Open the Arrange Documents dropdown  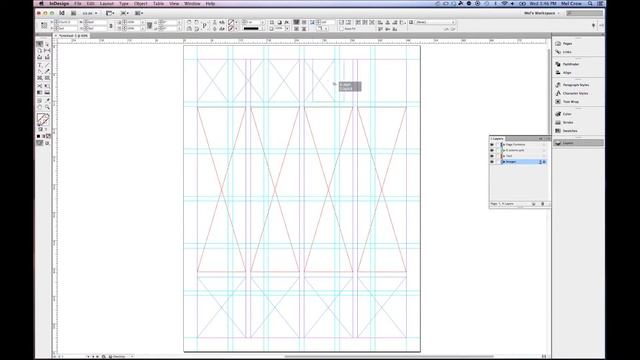pyautogui.click(x=139, y=13)
